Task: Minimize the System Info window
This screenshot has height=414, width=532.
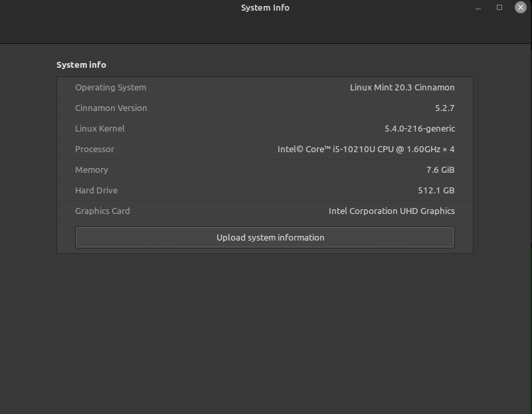Action: (478, 7)
